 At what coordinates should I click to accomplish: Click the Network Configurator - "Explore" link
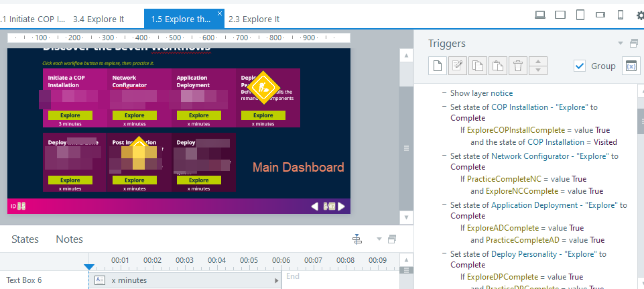click(549, 156)
